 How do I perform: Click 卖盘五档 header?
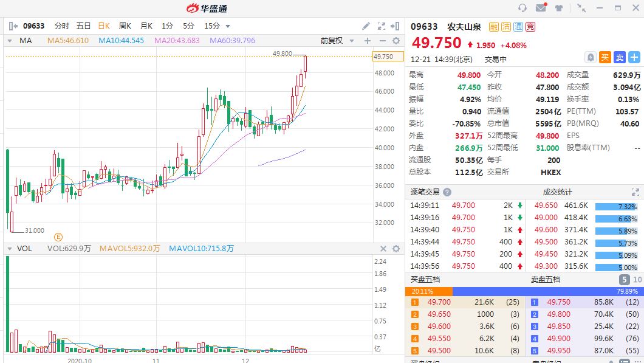click(x=546, y=280)
